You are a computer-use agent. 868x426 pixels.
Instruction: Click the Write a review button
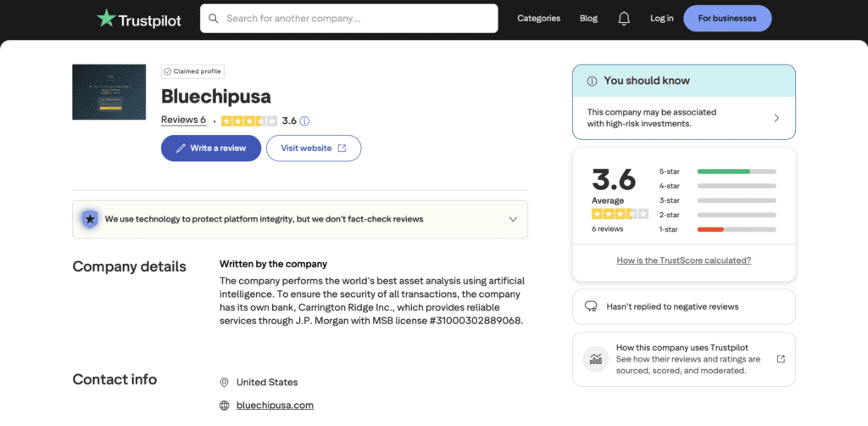pyautogui.click(x=211, y=148)
